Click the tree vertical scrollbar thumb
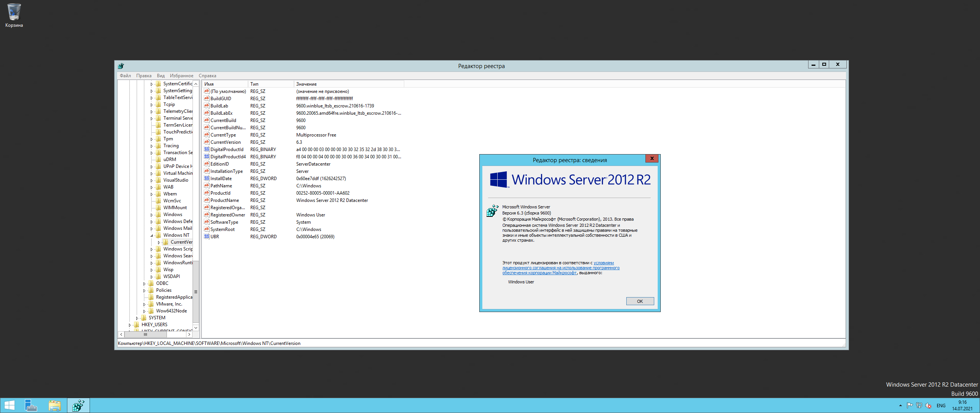 pos(196,292)
